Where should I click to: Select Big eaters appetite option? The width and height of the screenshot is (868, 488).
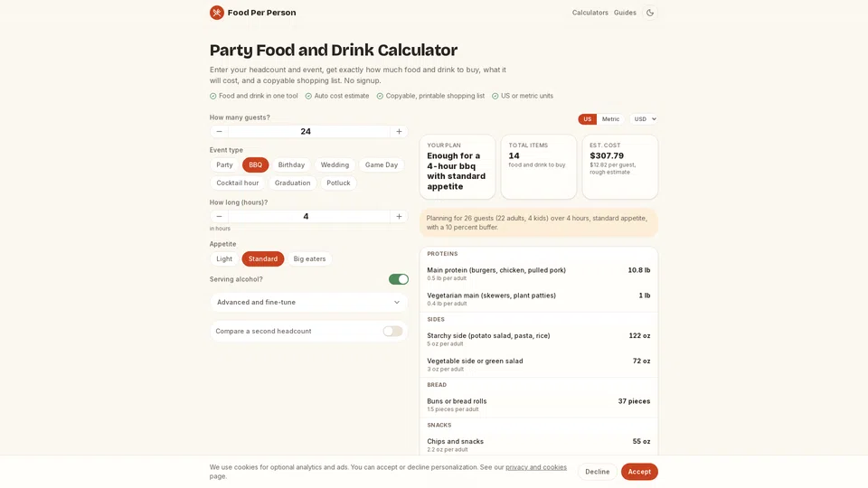tap(309, 258)
